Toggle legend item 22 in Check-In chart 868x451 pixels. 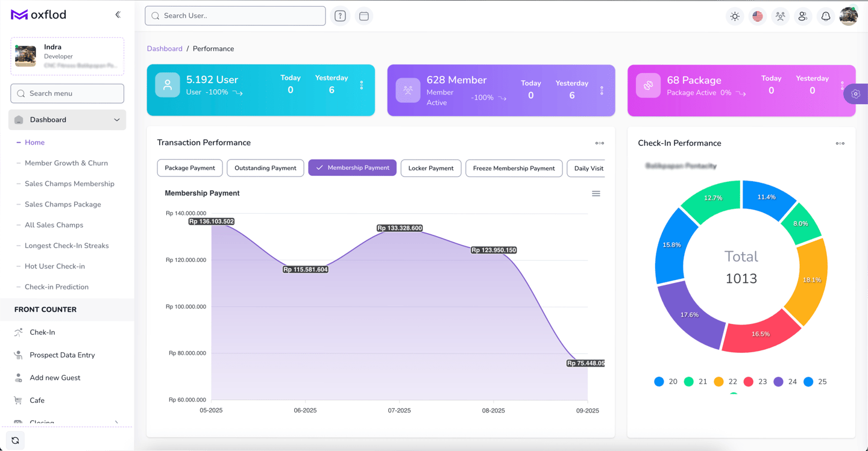725,382
